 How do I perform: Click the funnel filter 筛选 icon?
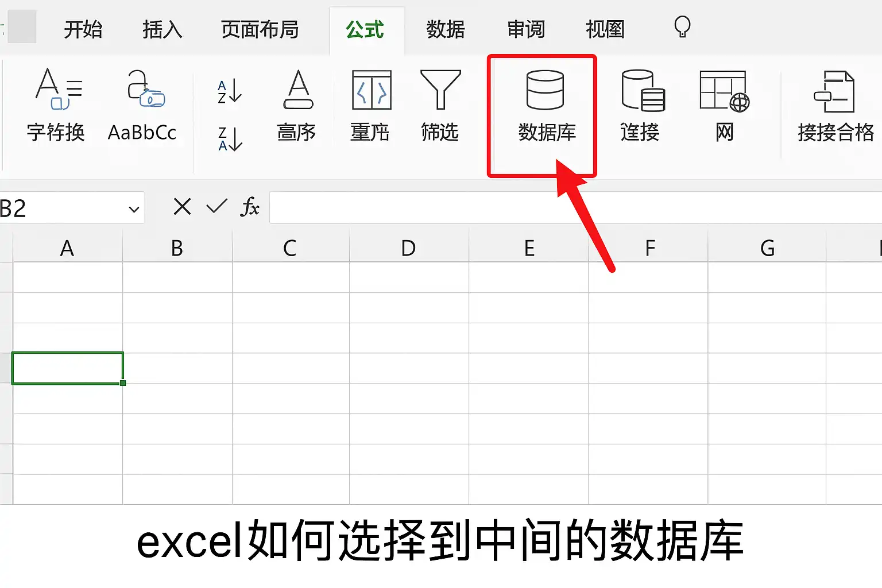coord(440,90)
